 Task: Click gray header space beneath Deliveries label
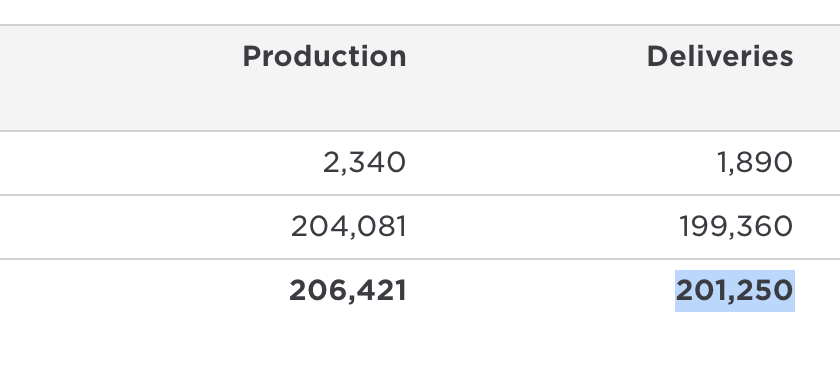tap(720, 101)
